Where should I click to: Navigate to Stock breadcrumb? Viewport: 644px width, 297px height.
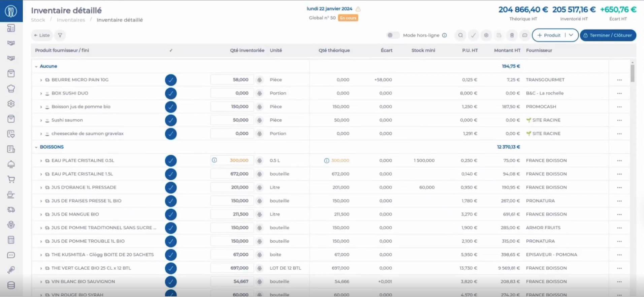38,20
